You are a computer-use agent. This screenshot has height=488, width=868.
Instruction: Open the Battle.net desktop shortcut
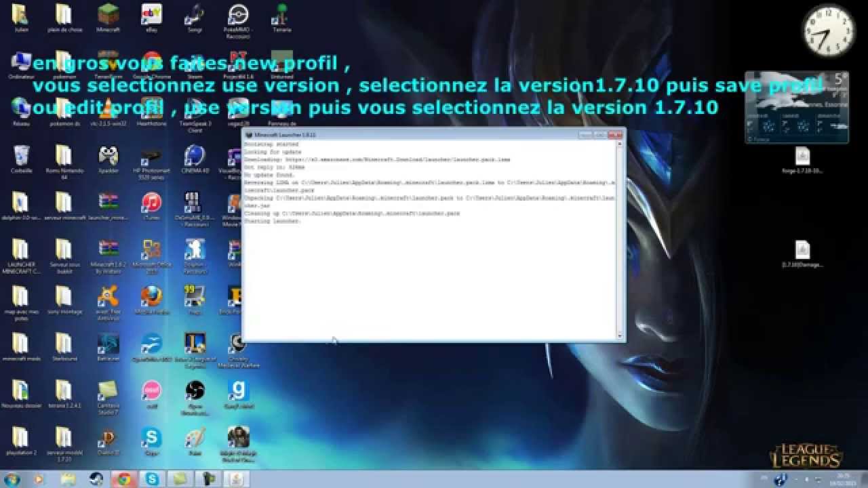(108, 346)
